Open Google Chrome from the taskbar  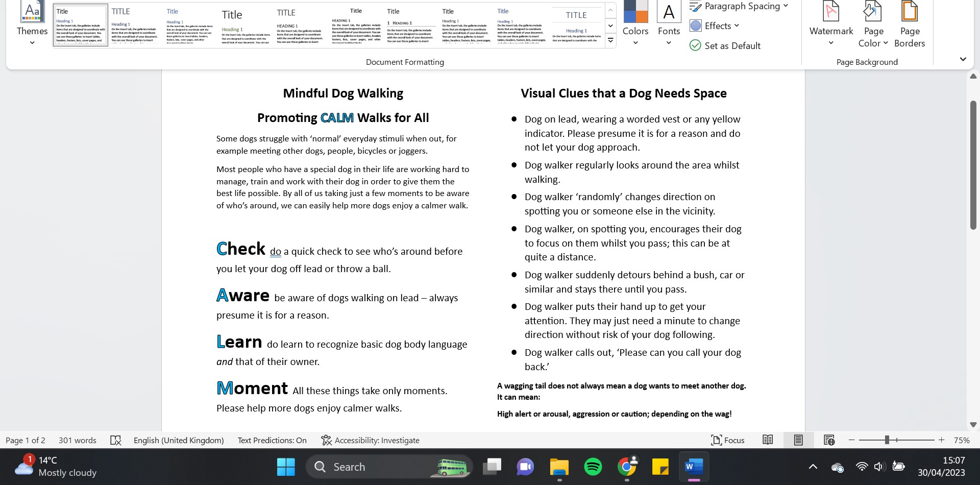[x=626, y=467]
